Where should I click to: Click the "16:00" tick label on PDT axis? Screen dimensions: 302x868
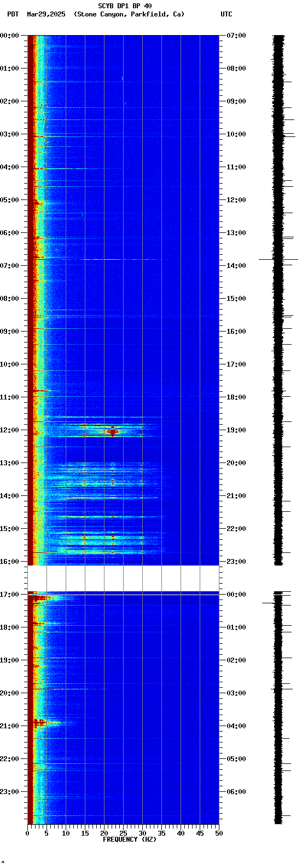pyautogui.click(x=9, y=562)
